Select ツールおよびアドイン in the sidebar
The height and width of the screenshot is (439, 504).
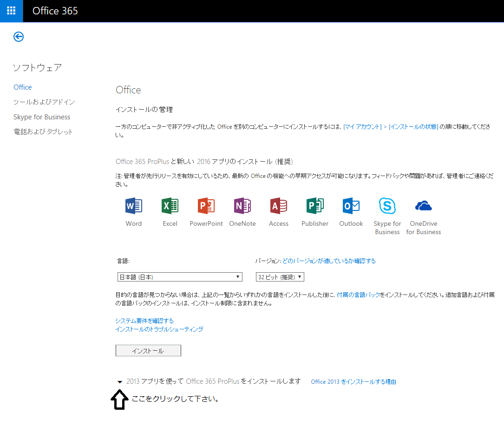coord(44,102)
